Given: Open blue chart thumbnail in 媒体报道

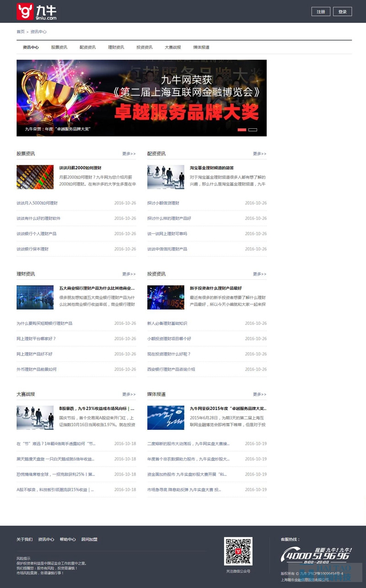Looking at the screenshot, I should coord(166,418).
